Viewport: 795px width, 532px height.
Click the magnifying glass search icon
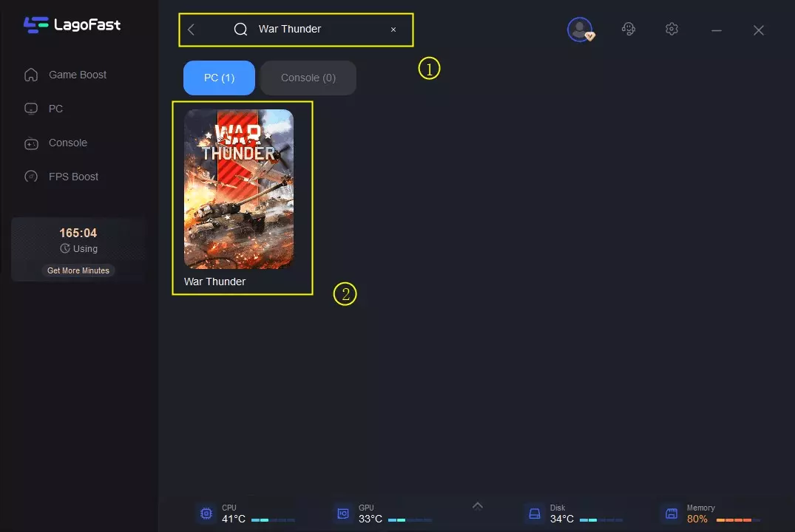point(240,30)
